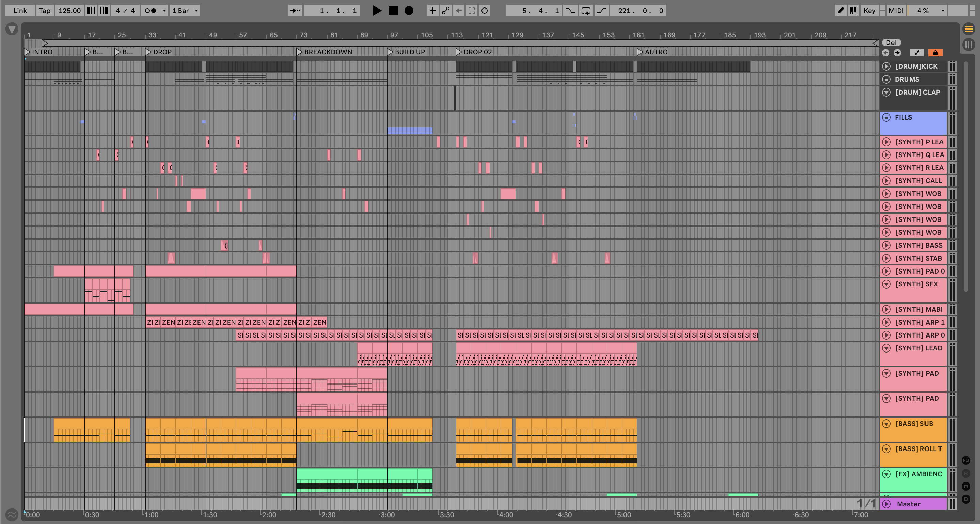Viewport: 980px width, 524px height.
Task: Enable the Arrangement Record button
Action: (409, 11)
